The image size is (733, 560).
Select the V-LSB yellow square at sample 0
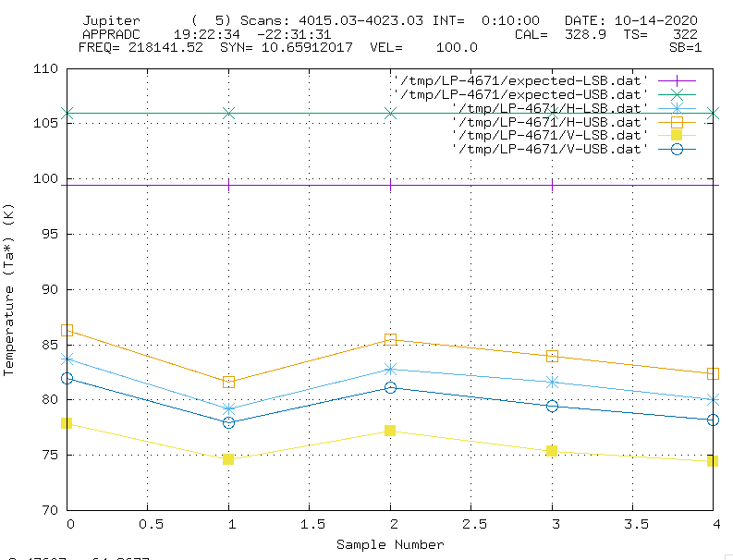coord(67,423)
